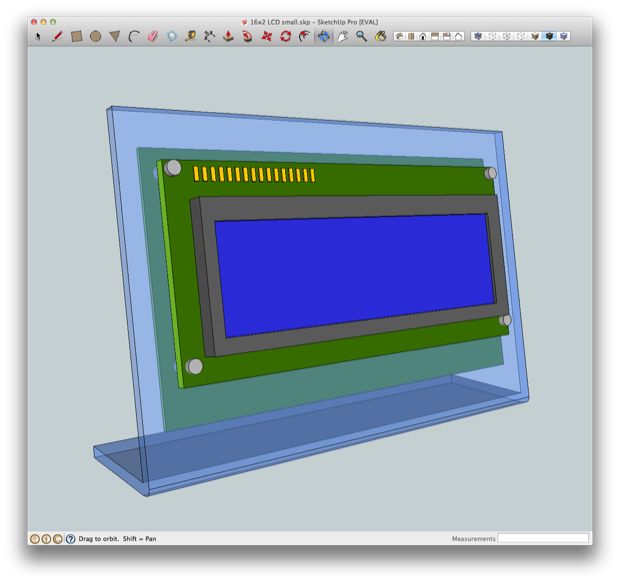Enable Monochrome face style
Screen dimensions: 620x583
563,36
